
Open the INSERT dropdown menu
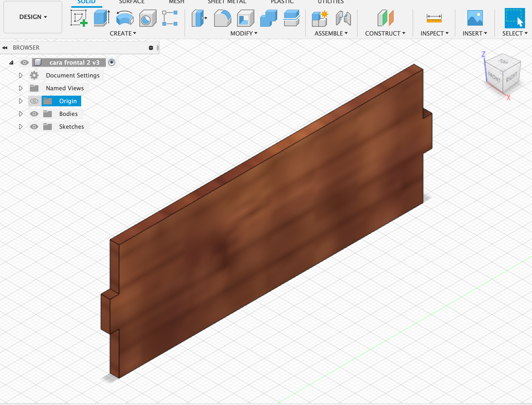click(475, 33)
